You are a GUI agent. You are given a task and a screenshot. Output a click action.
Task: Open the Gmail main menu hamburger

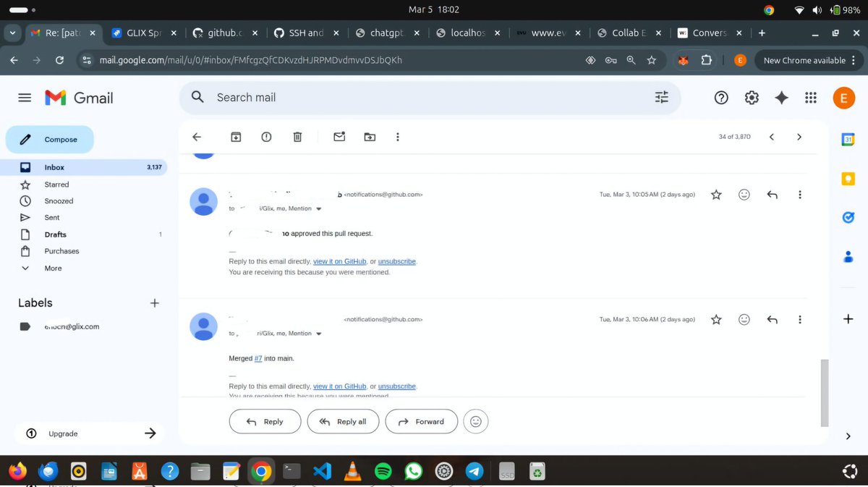point(25,98)
